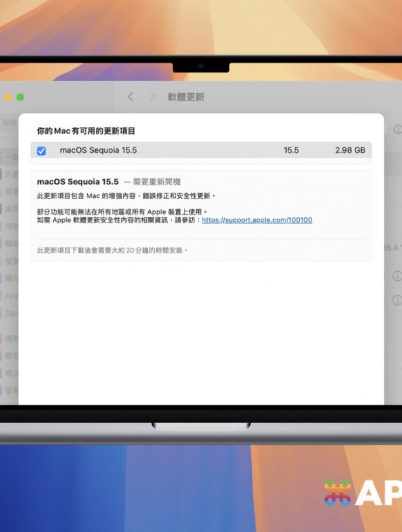Select the macOS Sequoia 15.5 row name
402x532 pixels.
coord(98,150)
